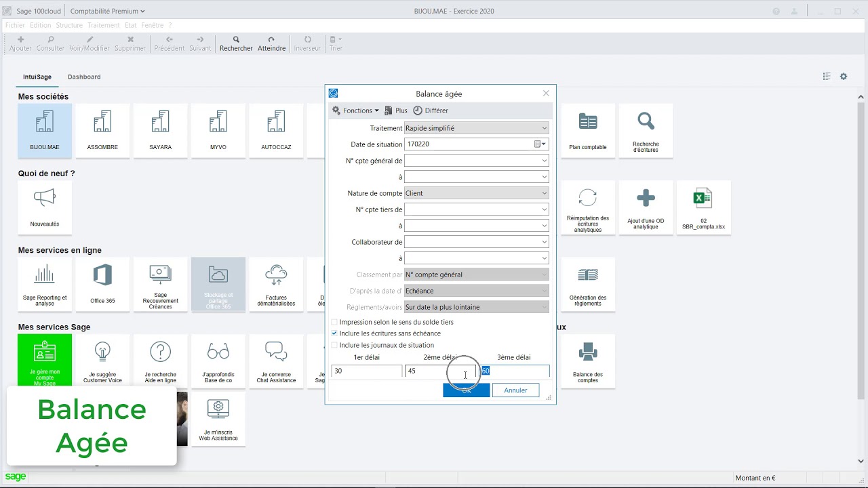Image resolution: width=868 pixels, height=488 pixels.
Task: Click the main window vertical scrollbar
Action: click(x=861, y=280)
